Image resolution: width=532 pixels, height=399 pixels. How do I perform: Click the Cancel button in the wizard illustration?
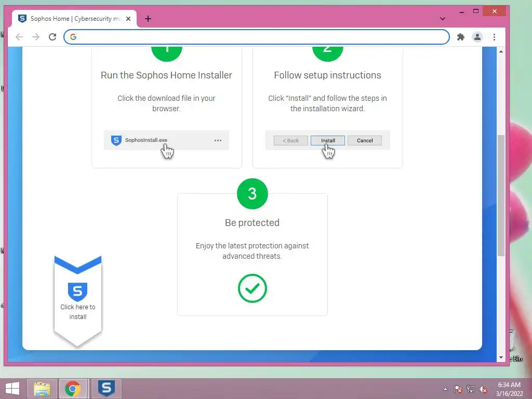coord(365,140)
